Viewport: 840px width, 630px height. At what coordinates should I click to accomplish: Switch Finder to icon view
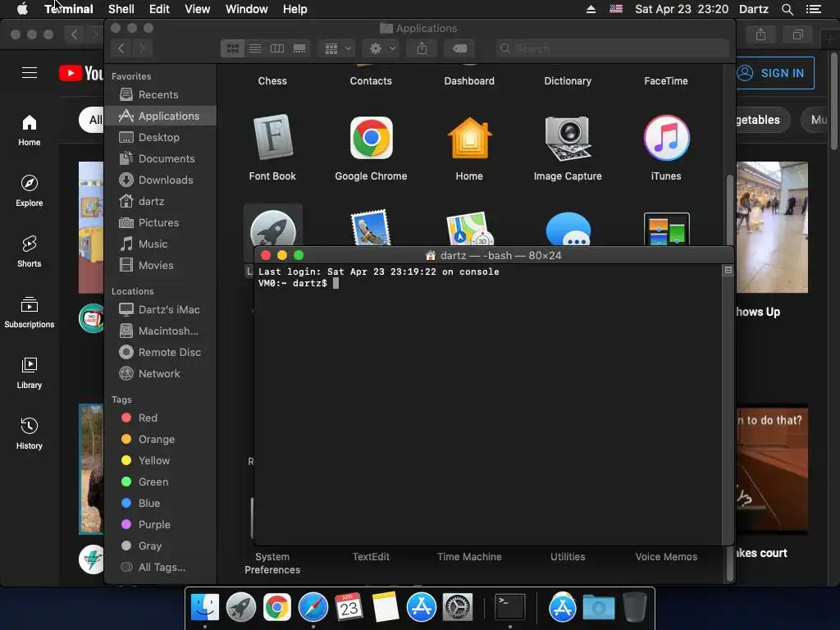[x=232, y=48]
